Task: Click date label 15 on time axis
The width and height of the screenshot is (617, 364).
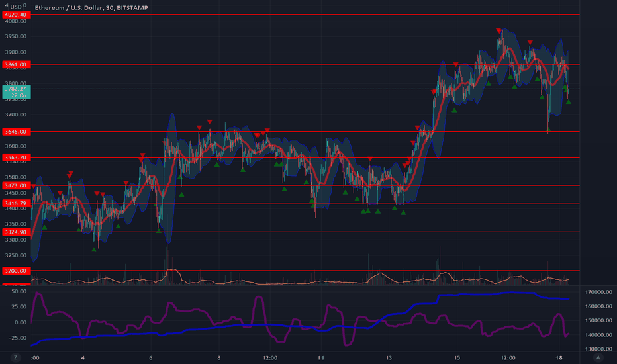Action: (457, 357)
